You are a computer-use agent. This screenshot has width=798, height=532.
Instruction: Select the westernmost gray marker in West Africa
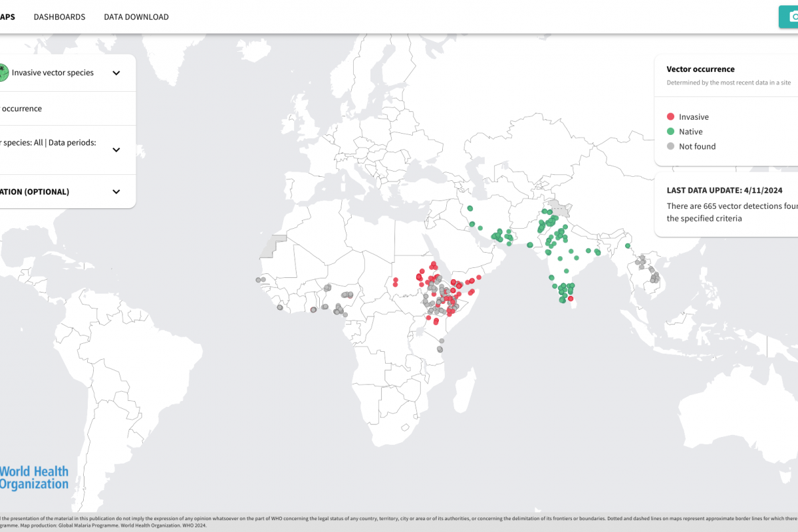258,280
